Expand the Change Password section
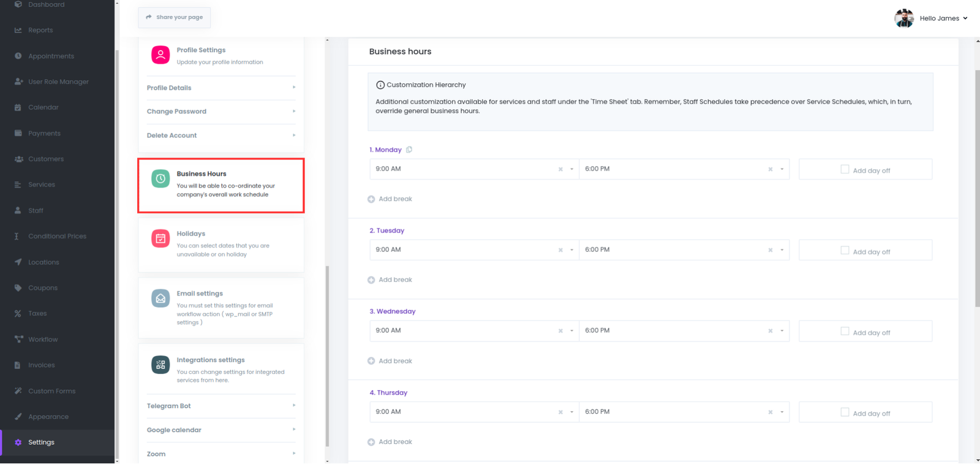 [x=221, y=112]
